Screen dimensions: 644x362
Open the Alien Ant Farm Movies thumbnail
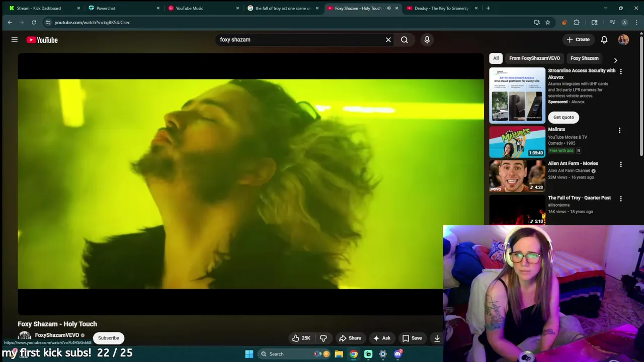coord(517,176)
